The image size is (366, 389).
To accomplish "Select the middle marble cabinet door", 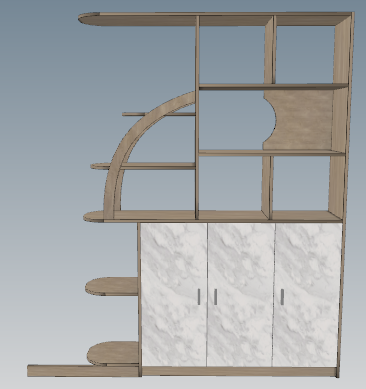I will click(x=241, y=295).
